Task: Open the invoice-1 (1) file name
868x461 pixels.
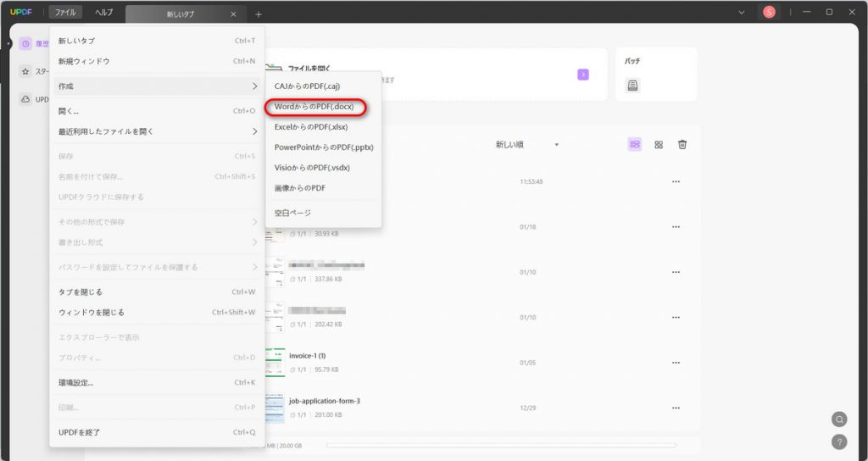Action: click(x=307, y=356)
